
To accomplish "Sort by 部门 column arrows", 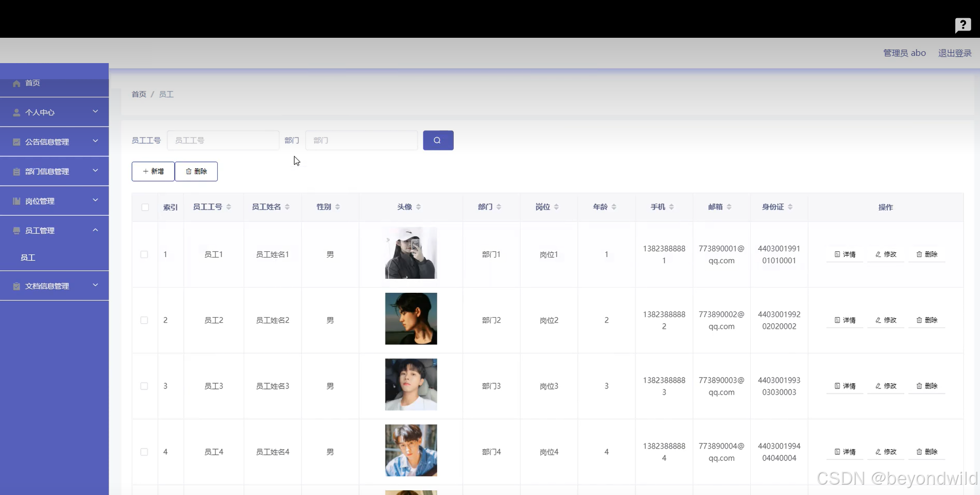I will [499, 207].
